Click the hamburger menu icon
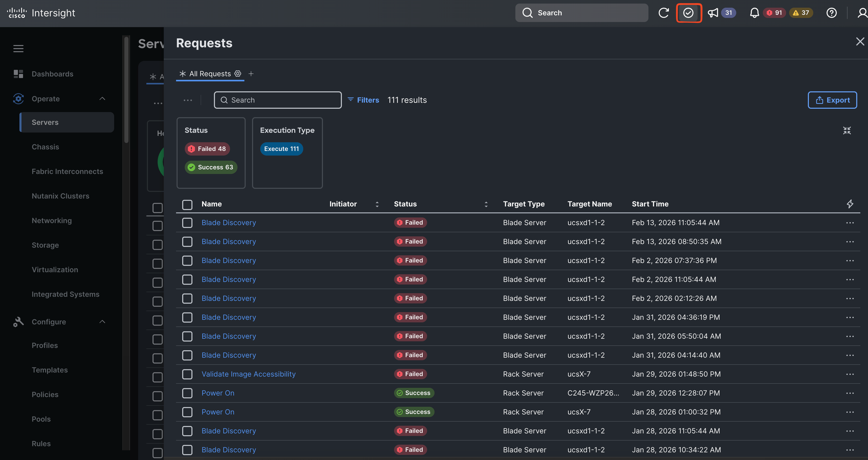868x460 pixels. pos(18,49)
